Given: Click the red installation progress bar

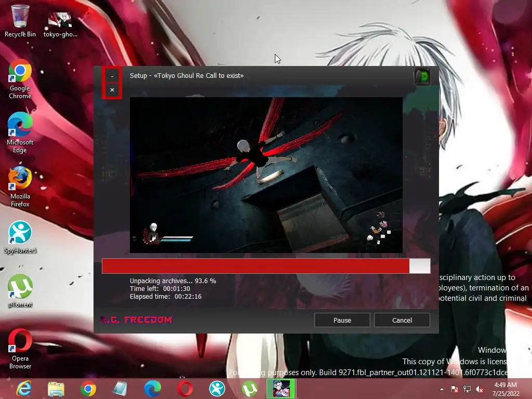Looking at the screenshot, I should (266, 265).
